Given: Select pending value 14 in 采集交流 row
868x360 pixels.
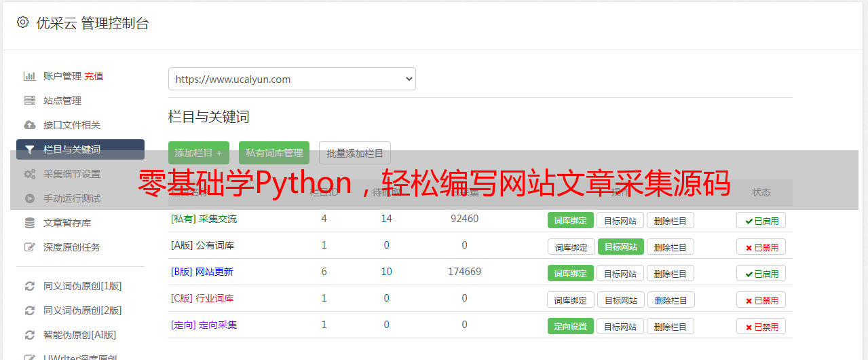Looking at the screenshot, I should (386, 219).
